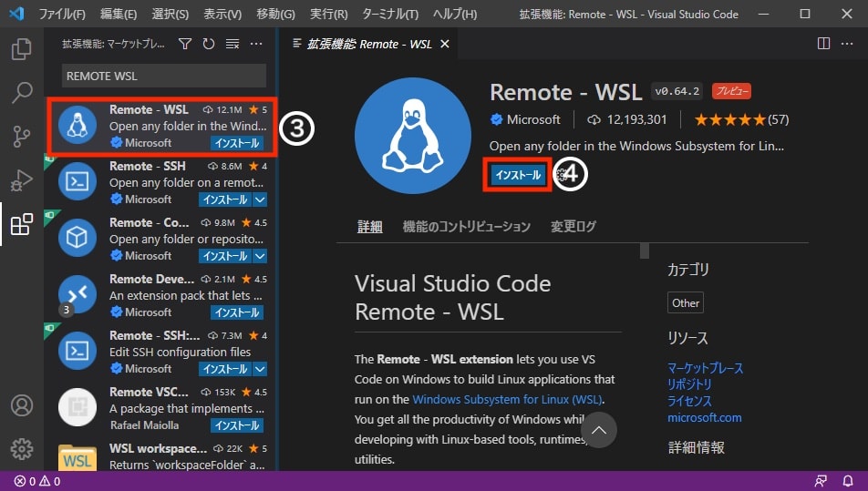Click the five-star rating (57)
This screenshot has height=491, width=868.
(x=742, y=119)
